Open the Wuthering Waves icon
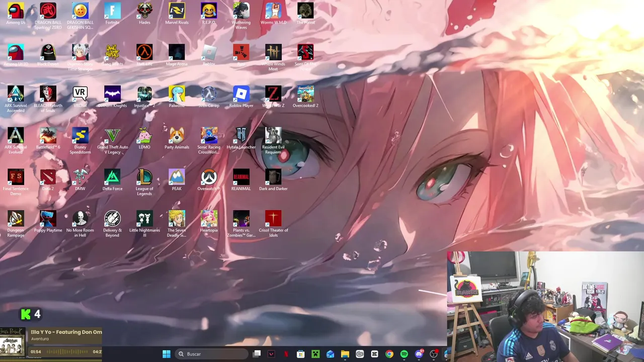 tap(241, 16)
